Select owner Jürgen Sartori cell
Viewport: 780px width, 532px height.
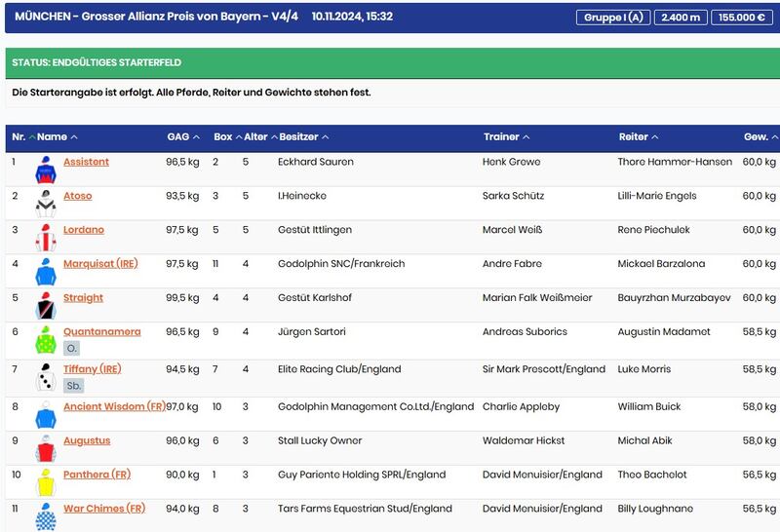pos(311,331)
